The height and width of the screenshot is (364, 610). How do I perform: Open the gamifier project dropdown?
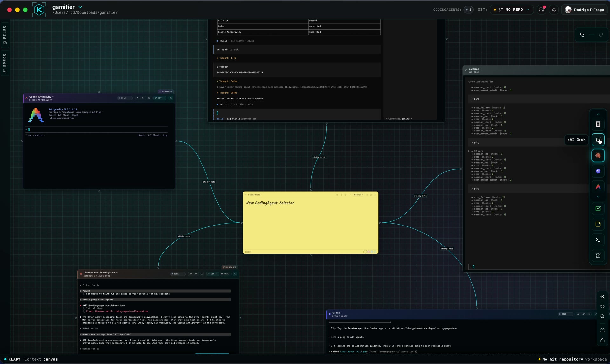[80, 7]
